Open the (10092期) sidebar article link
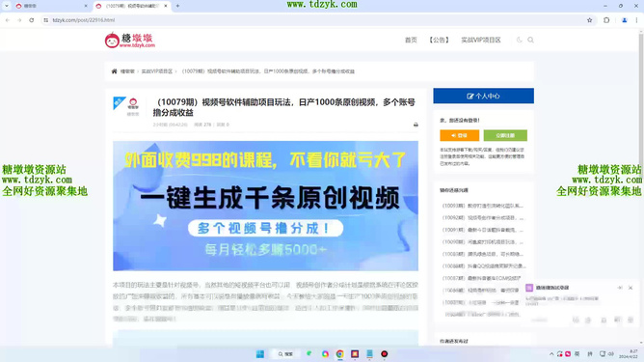The width and height of the screenshot is (644, 362). tap(483, 217)
